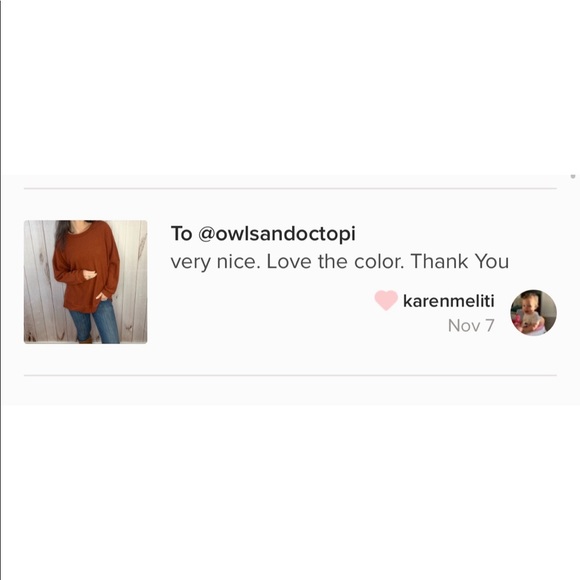Click the Nov 7 date stamp

click(471, 326)
